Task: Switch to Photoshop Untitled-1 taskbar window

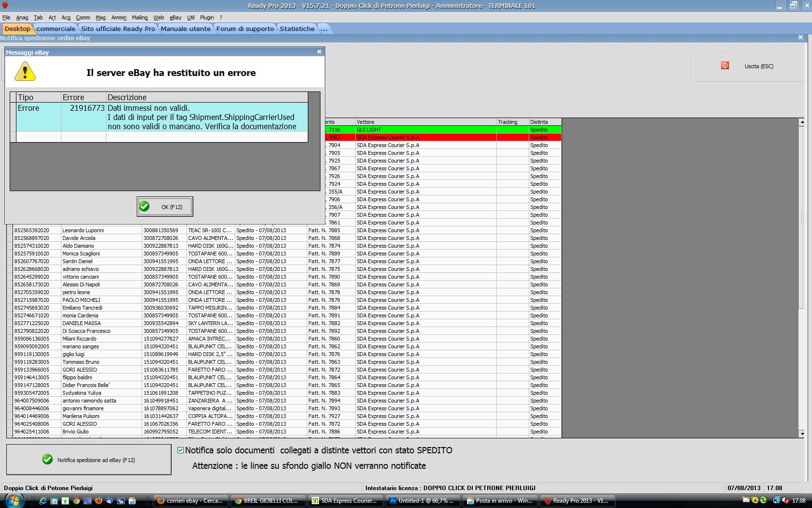Action: click(422, 501)
